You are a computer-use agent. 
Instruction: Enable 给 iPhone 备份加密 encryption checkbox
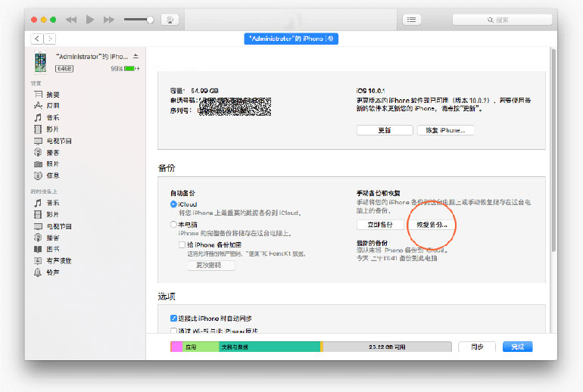(x=182, y=245)
